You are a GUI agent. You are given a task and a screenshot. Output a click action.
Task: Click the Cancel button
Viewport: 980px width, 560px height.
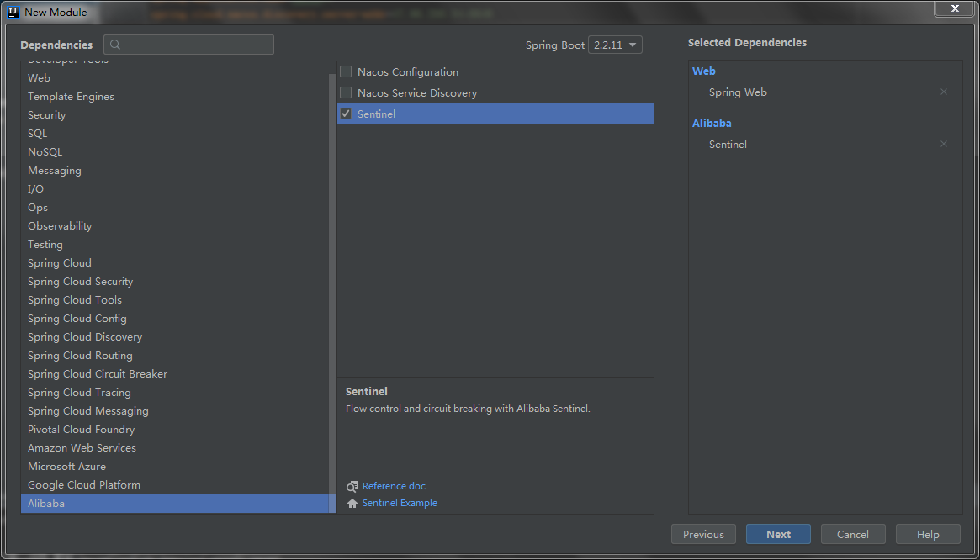853,535
